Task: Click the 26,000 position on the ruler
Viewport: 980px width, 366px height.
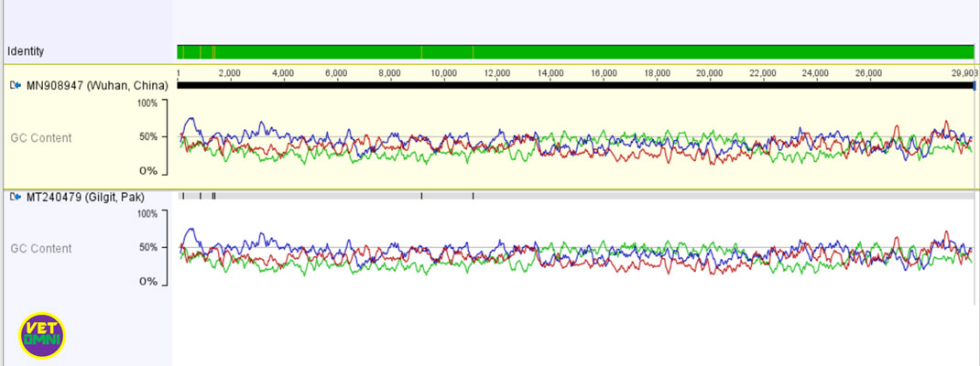Action: [x=868, y=72]
